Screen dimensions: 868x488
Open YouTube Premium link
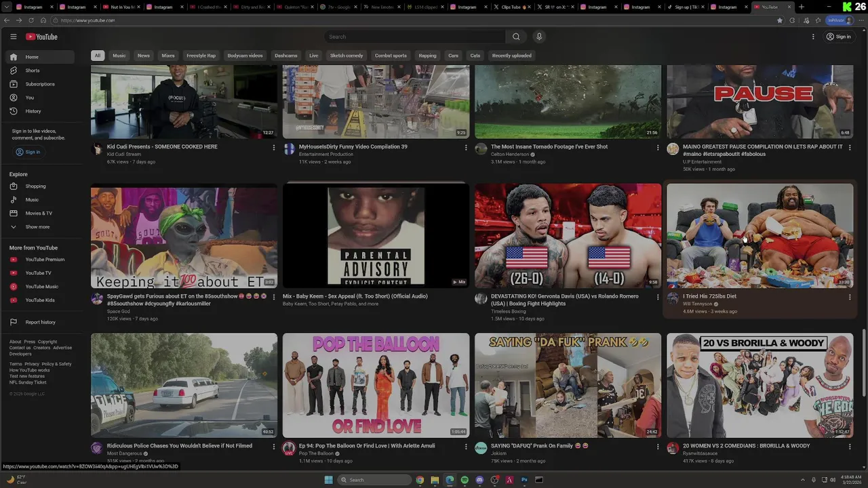coord(41,260)
